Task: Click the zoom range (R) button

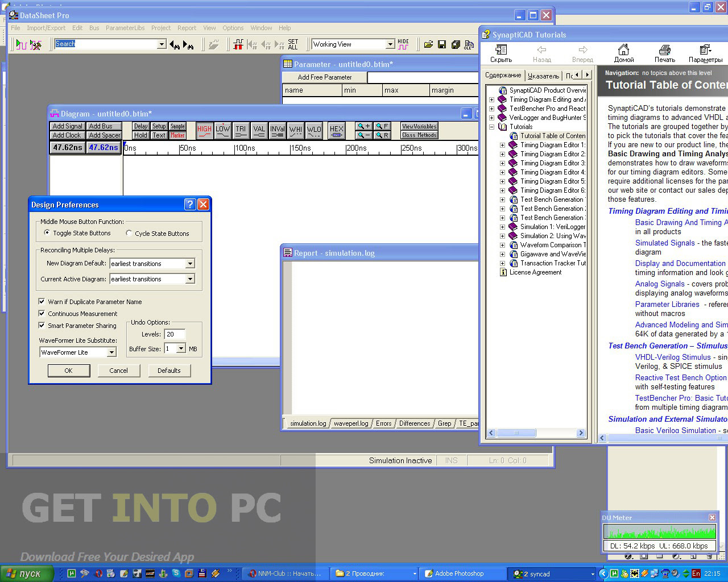Action: pos(382,135)
